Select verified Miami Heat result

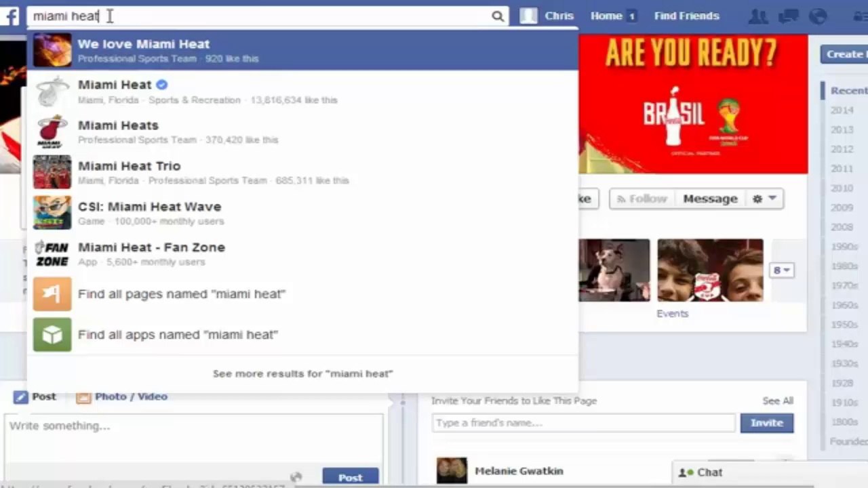302,91
